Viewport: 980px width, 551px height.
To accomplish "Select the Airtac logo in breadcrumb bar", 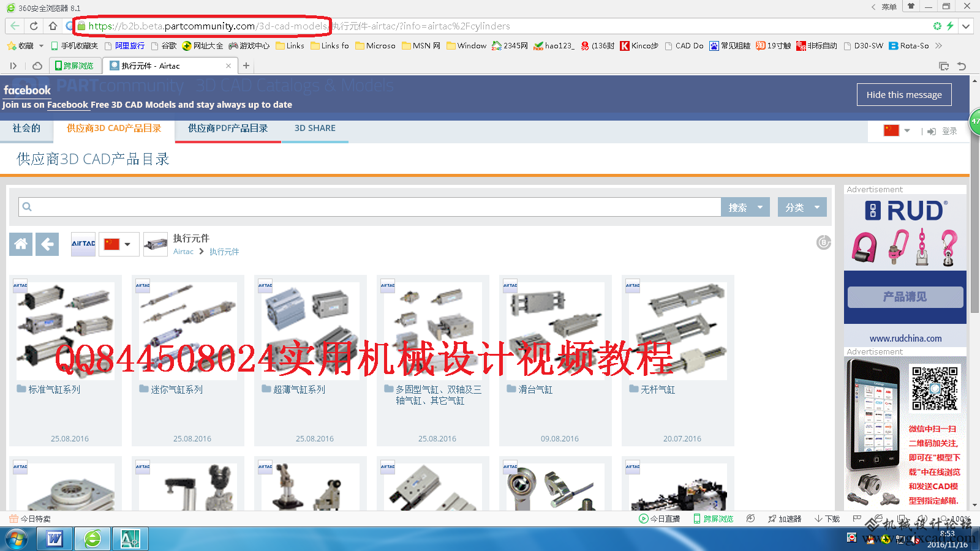I will tap(83, 244).
